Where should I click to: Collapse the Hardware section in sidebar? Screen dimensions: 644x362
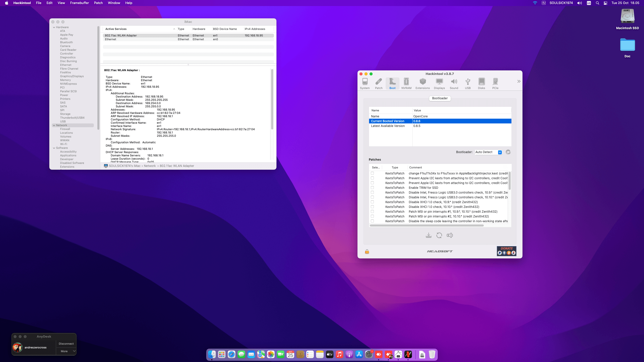click(54, 27)
